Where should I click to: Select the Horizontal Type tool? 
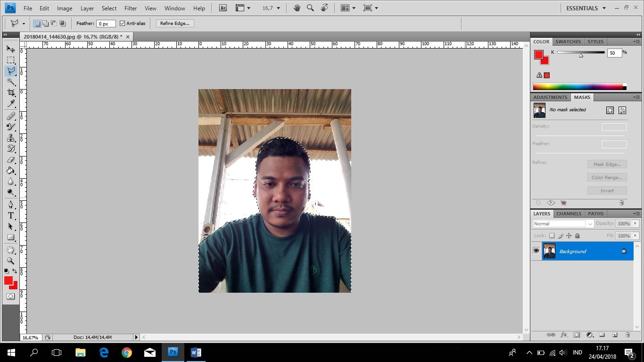click(10, 215)
